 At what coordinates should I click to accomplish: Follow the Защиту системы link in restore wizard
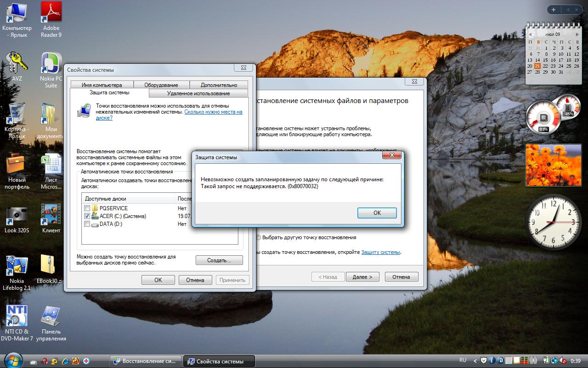380,252
